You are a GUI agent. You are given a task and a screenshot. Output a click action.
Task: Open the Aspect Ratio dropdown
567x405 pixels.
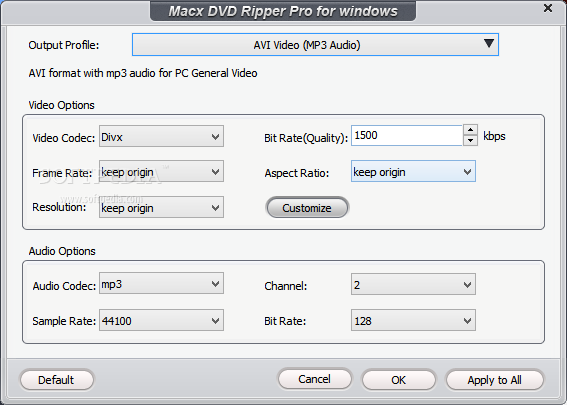(413, 171)
